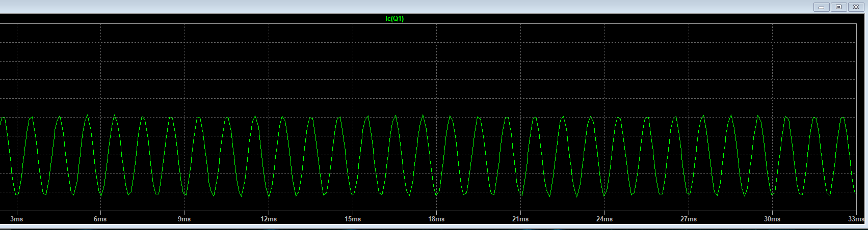Click waveform trough above the 12ms label

[x=269, y=196]
